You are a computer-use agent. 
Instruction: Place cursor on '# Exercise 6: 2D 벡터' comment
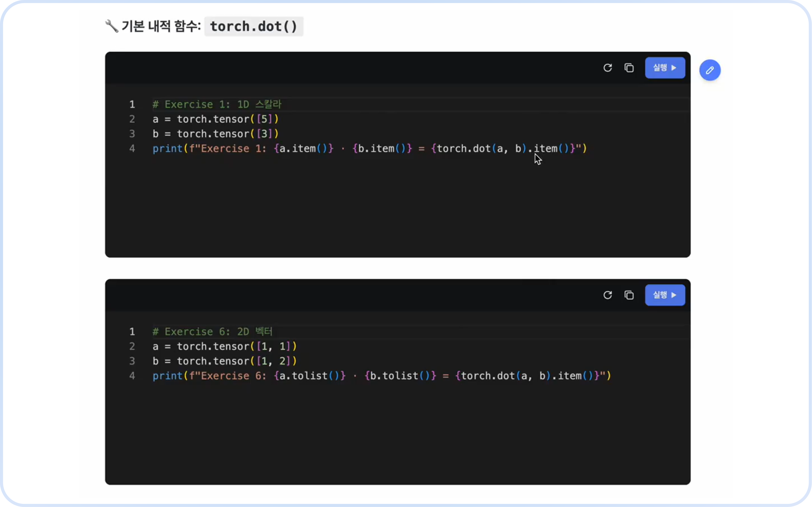[x=212, y=332]
